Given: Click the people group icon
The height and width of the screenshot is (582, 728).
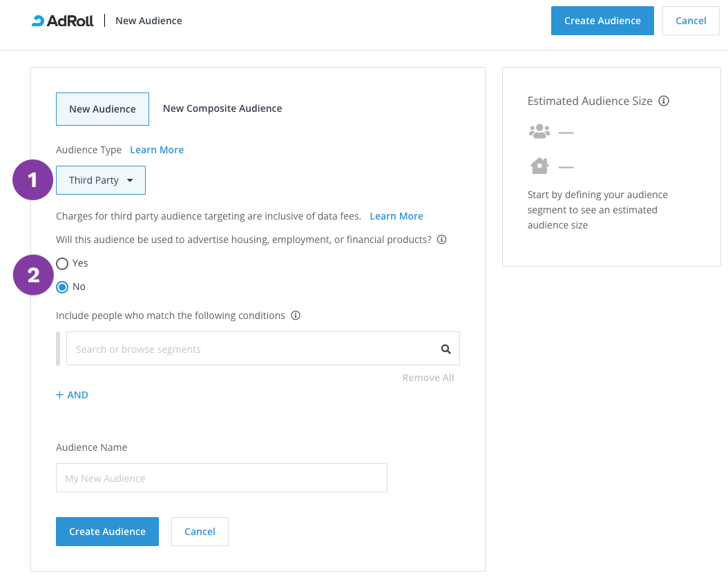Looking at the screenshot, I should (539, 131).
